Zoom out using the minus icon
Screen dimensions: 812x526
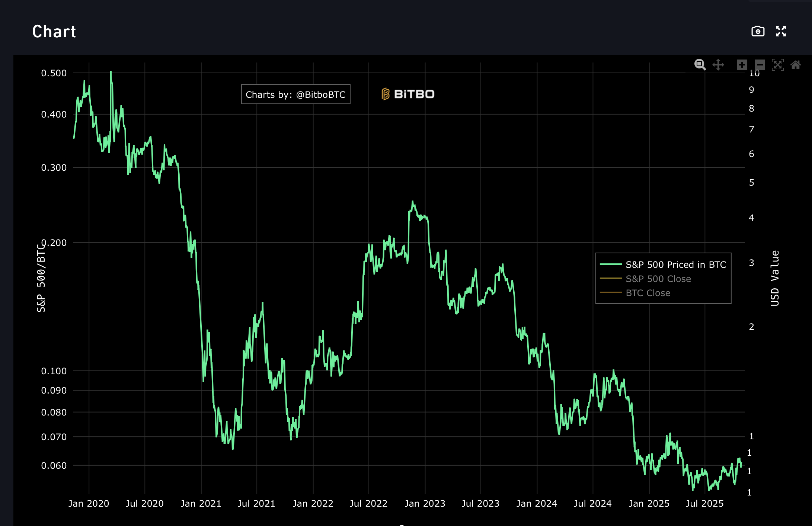point(760,65)
